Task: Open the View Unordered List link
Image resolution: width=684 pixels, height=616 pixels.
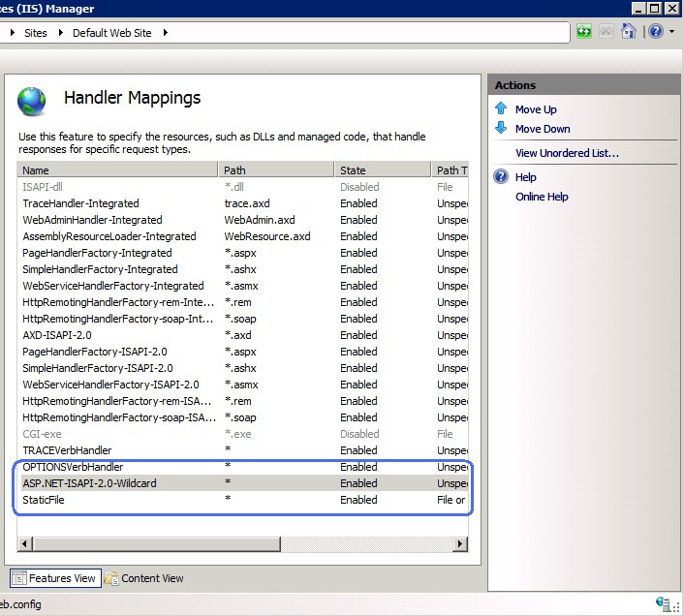Action: tap(567, 153)
